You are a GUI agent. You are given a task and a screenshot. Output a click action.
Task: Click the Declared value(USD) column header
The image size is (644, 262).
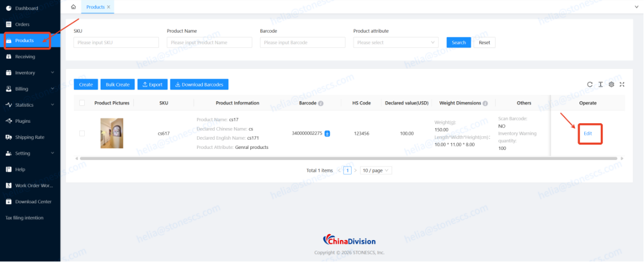pos(407,103)
